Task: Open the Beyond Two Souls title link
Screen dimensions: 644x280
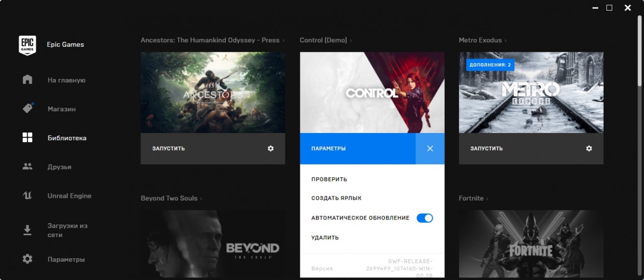Action: click(x=171, y=198)
